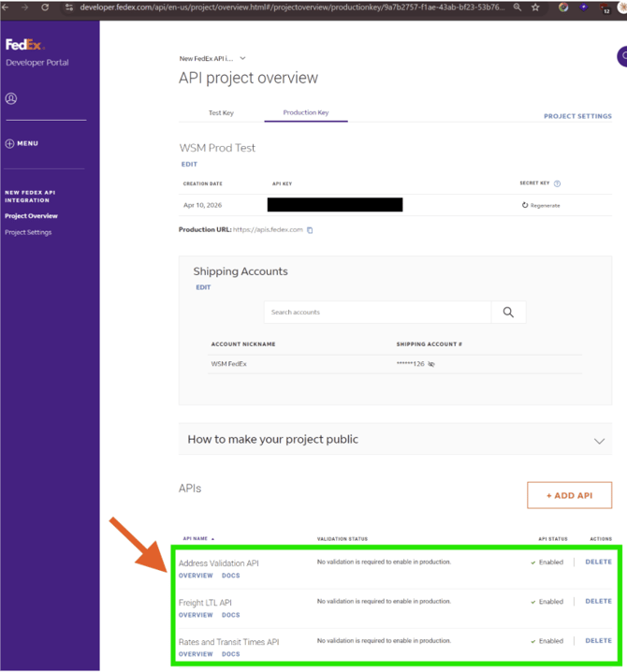
Task: Click the Production URL apis.fedex.com text
Action: (268, 229)
